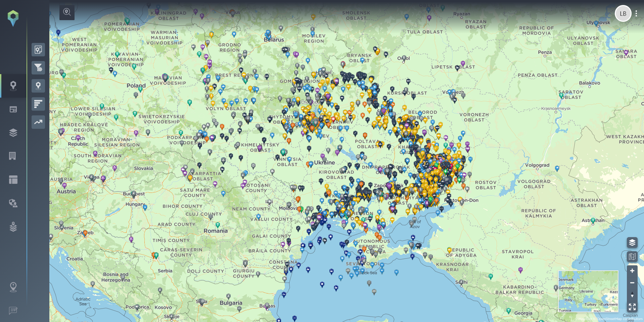Screen dimensions: 644x322
Task: Open the shield user security section
Action: pos(13,203)
